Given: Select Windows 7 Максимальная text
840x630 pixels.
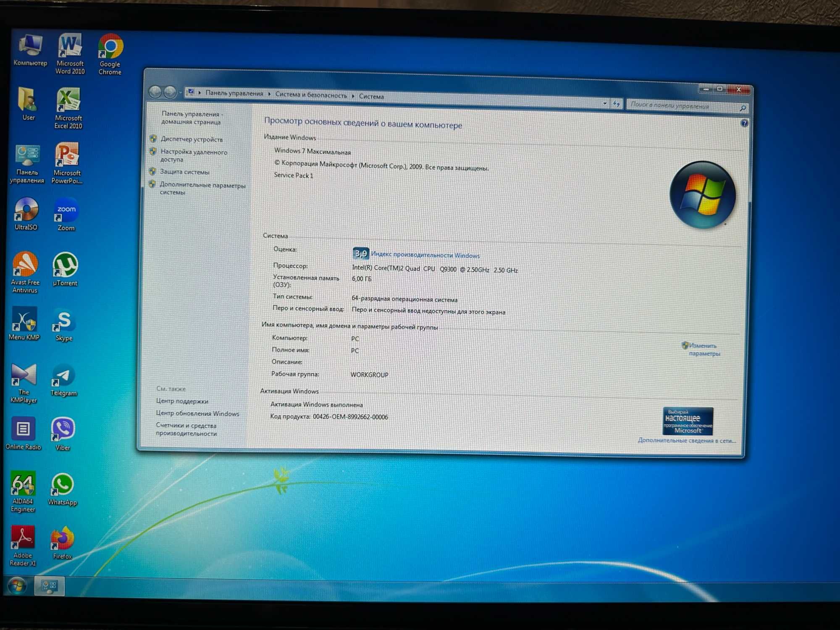Looking at the screenshot, I should pyautogui.click(x=312, y=151).
